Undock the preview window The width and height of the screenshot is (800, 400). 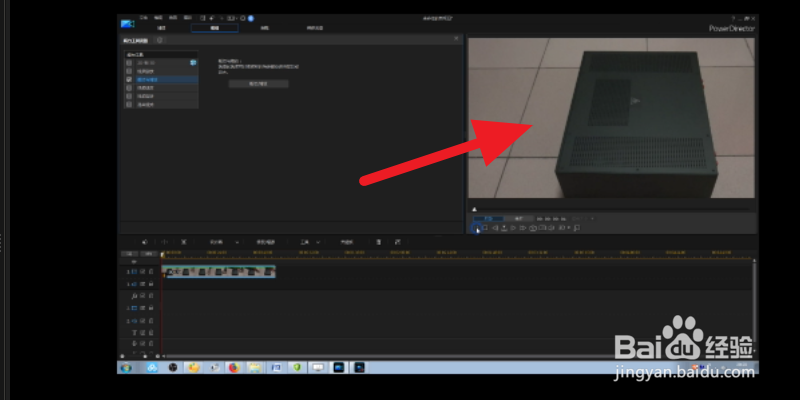point(577,228)
